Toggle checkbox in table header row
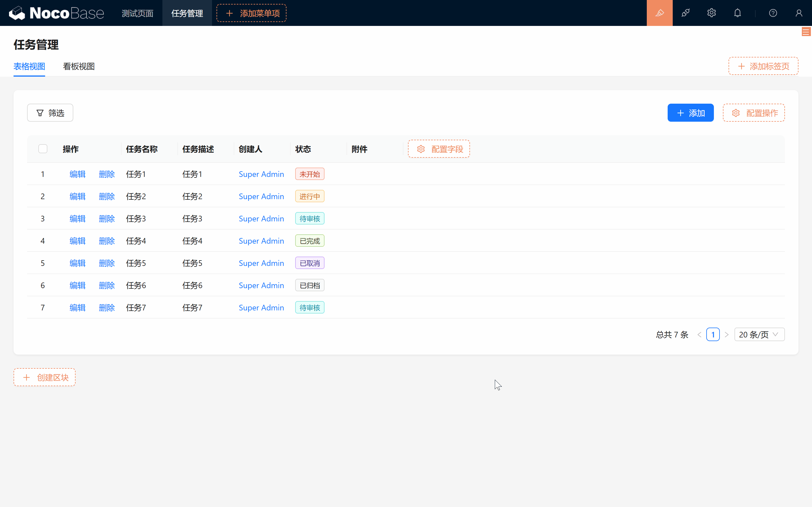The width and height of the screenshot is (812, 507). point(43,148)
